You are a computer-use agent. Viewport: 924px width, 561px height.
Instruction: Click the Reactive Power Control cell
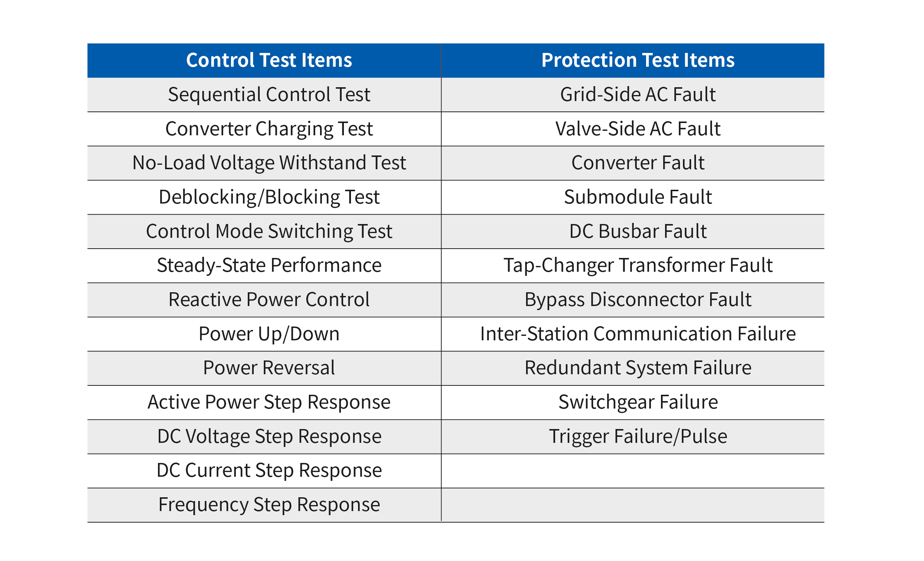(x=269, y=299)
